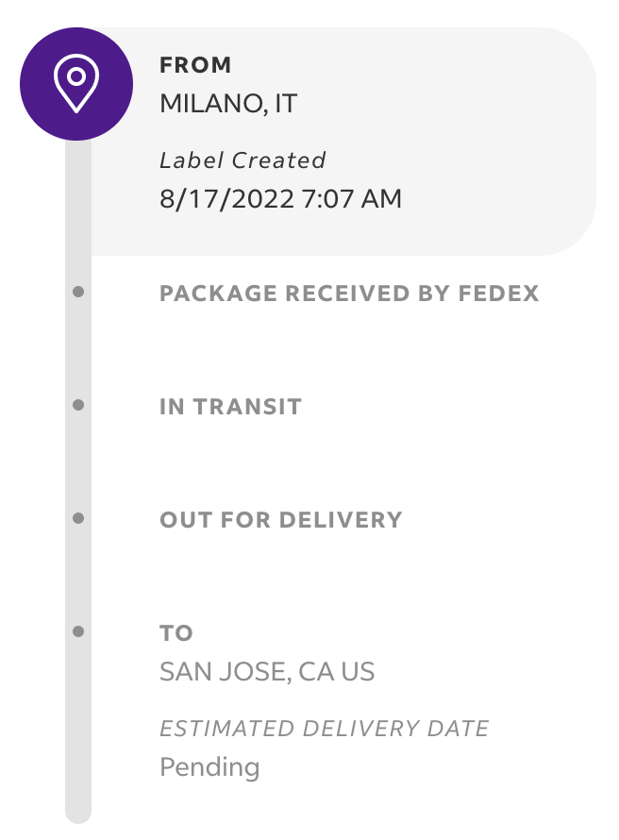Select the MILANO, IT origin text

click(228, 104)
